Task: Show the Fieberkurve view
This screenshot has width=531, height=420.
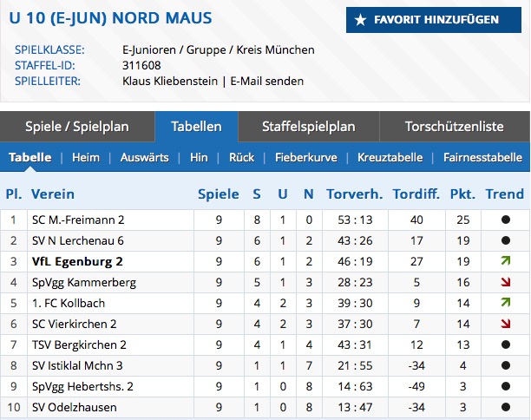Action: pos(306,158)
